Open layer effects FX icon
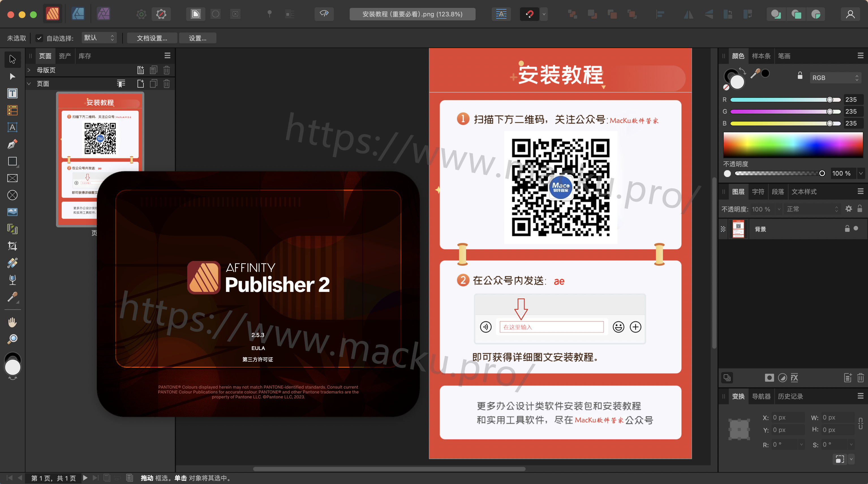Viewport: 868px width, 484px height. (794, 378)
